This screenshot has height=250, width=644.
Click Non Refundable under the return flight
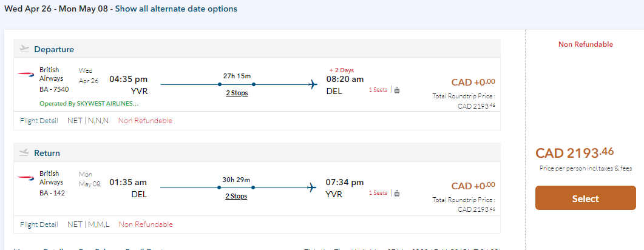[x=146, y=225]
